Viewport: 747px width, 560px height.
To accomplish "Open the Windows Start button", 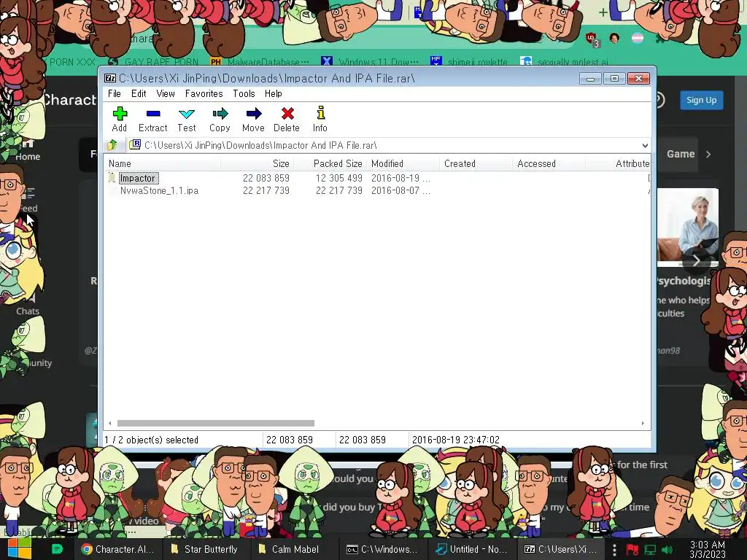I will (x=19, y=548).
